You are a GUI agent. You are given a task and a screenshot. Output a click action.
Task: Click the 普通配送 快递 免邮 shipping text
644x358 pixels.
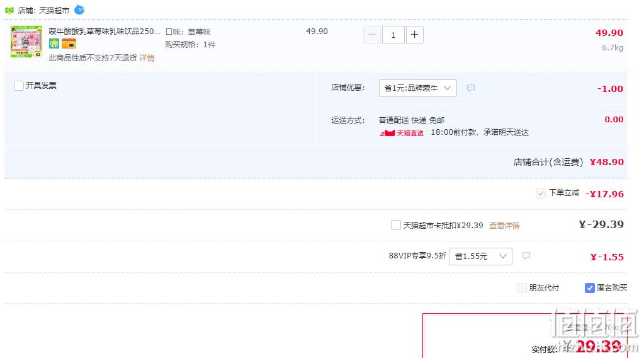coord(411,120)
